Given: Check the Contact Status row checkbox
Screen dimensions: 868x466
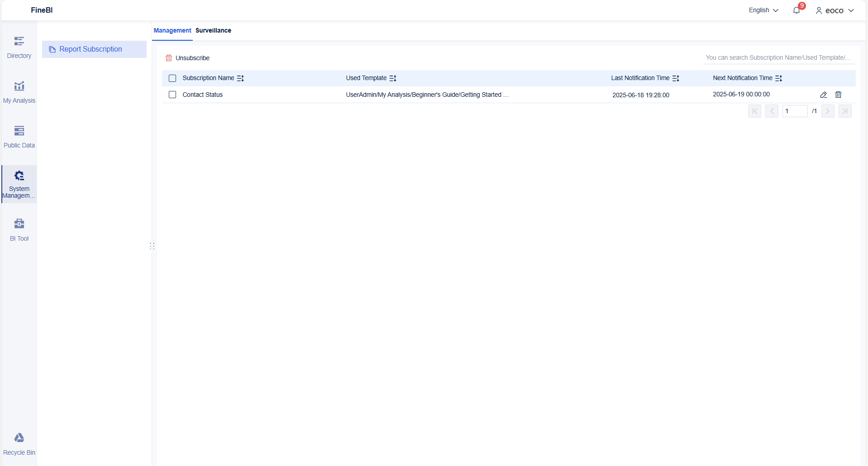Looking at the screenshot, I should click(172, 95).
